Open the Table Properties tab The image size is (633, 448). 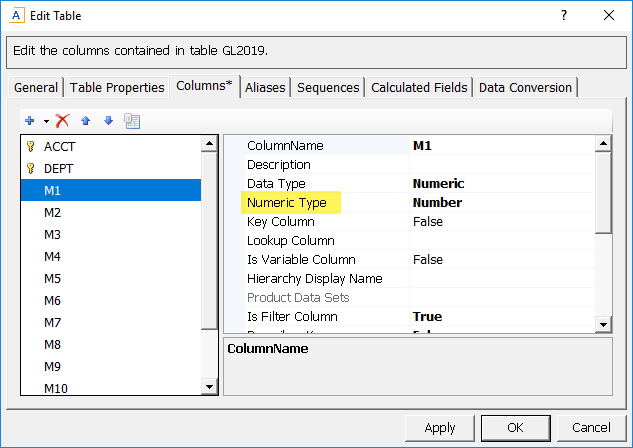click(x=116, y=87)
